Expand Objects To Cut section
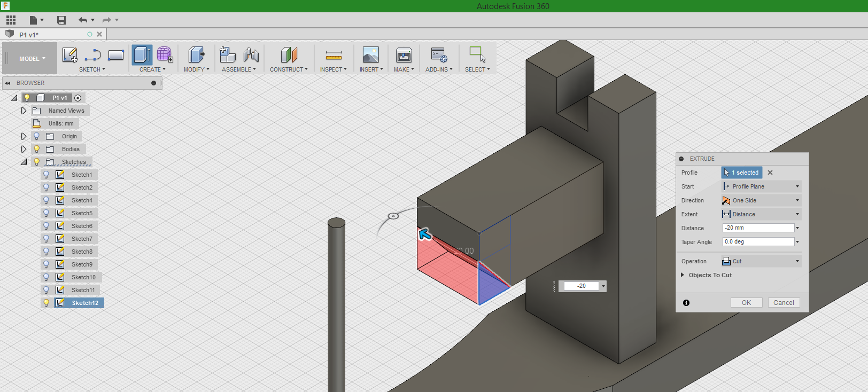This screenshot has width=868, height=392. click(x=683, y=275)
